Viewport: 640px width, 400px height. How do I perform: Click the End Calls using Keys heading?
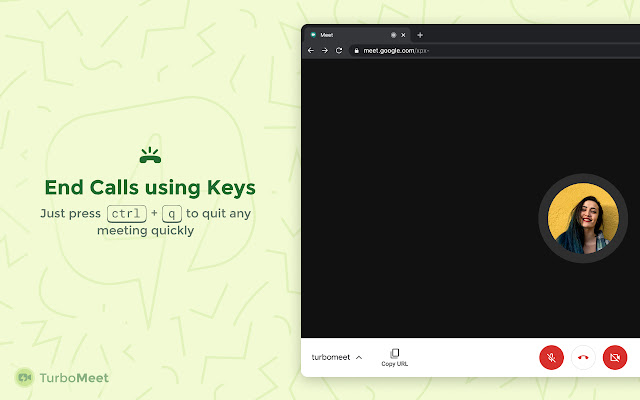150,188
